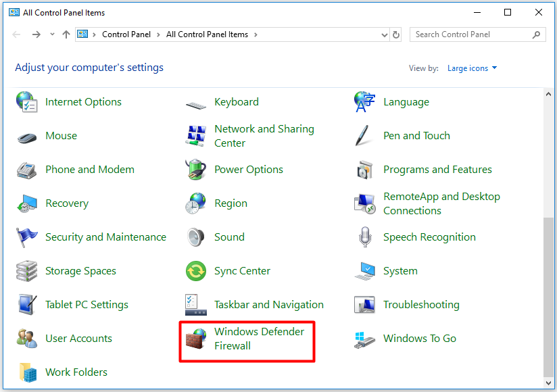The height and width of the screenshot is (392, 557).
Task: Open the Windows Defender Firewall link
Action: tap(260, 339)
